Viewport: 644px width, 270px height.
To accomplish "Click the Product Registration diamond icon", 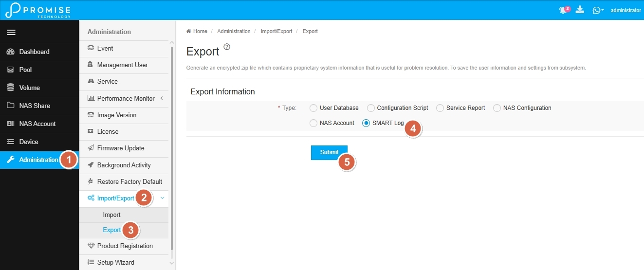I will pyautogui.click(x=91, y=246).
